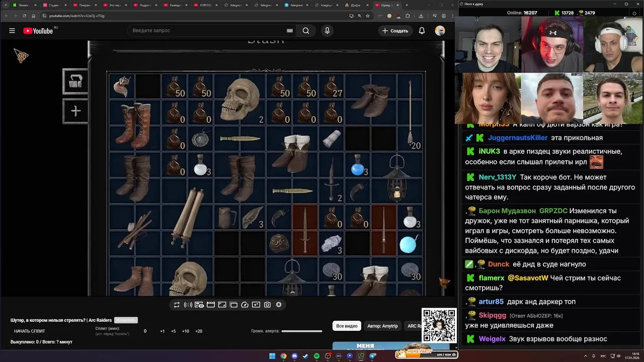
Task: Click the sparkle enhancement screen icon
Action: coord(256,305)
